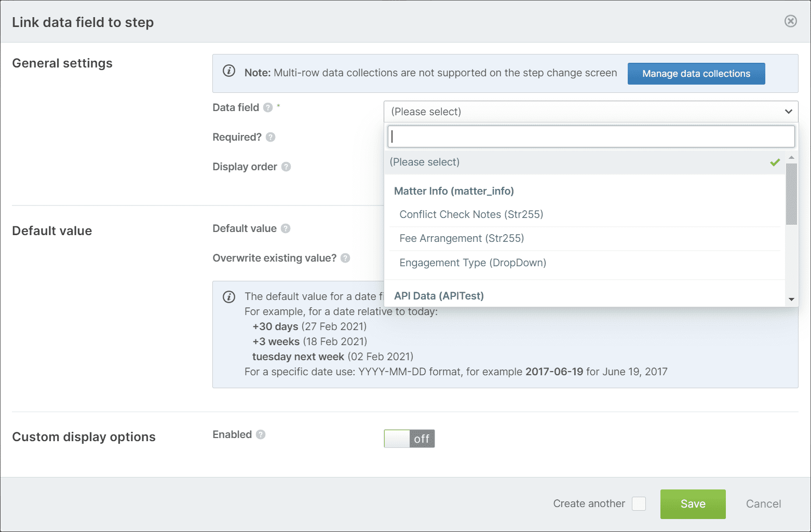Click the Enabled help icon
This screenshot has width=811, height=532.
[x=261, y=434]
